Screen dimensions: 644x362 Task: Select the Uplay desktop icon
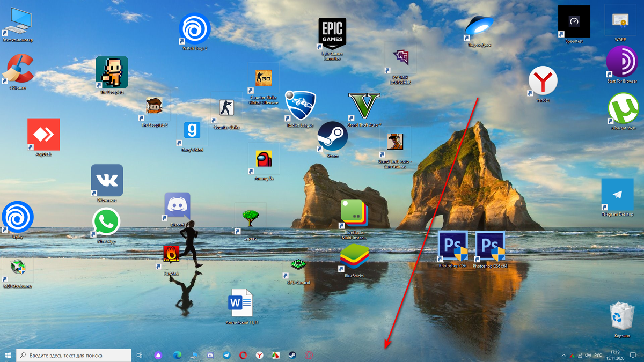(x=18, y=219)
